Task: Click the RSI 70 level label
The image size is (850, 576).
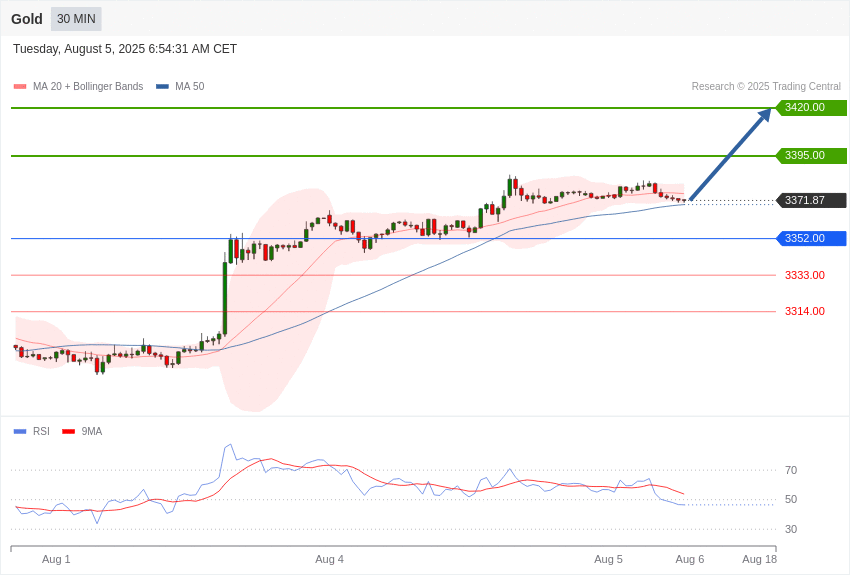Action: [791, 470]
